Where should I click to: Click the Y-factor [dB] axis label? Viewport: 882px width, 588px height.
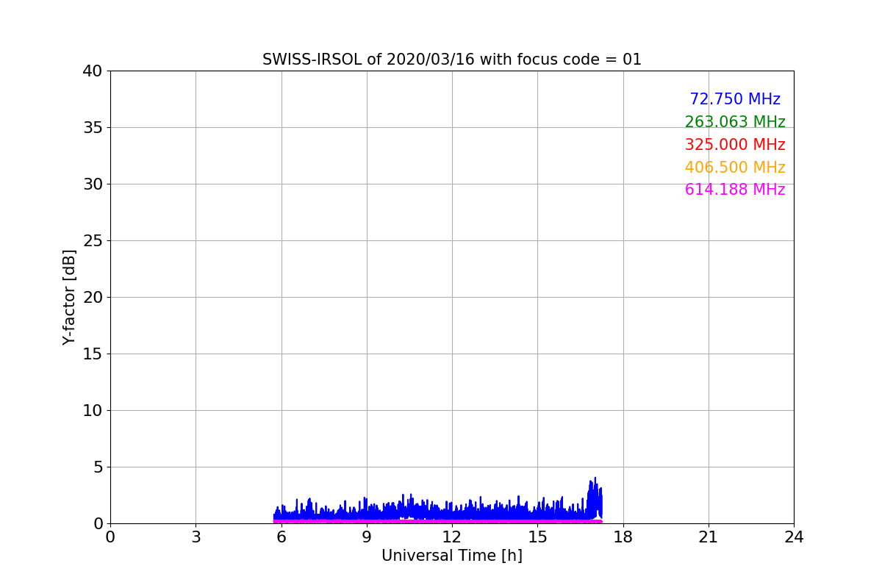click(x=69, y=297)
